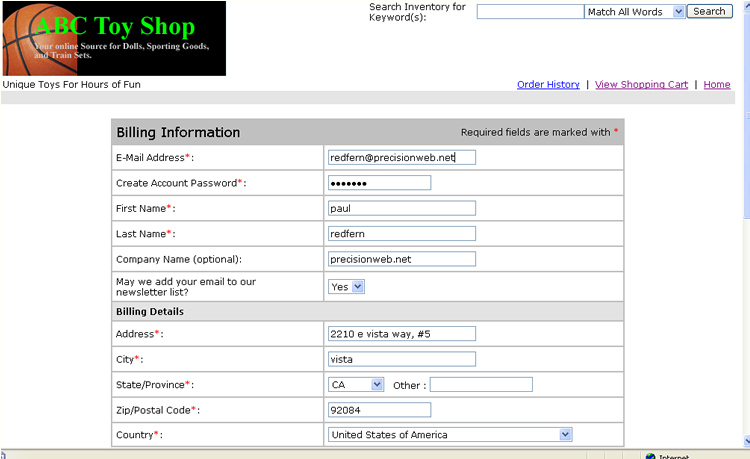Image resolution: width=750 pixels, height=459 pixels.
Task: Open the Order History link
Action: [x=548, y=85]
